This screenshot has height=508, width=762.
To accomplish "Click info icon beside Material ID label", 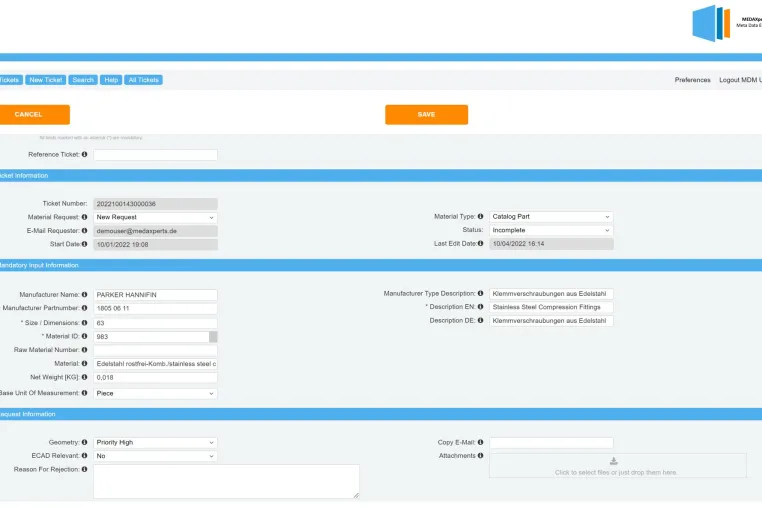I will [x=85, y=336].
